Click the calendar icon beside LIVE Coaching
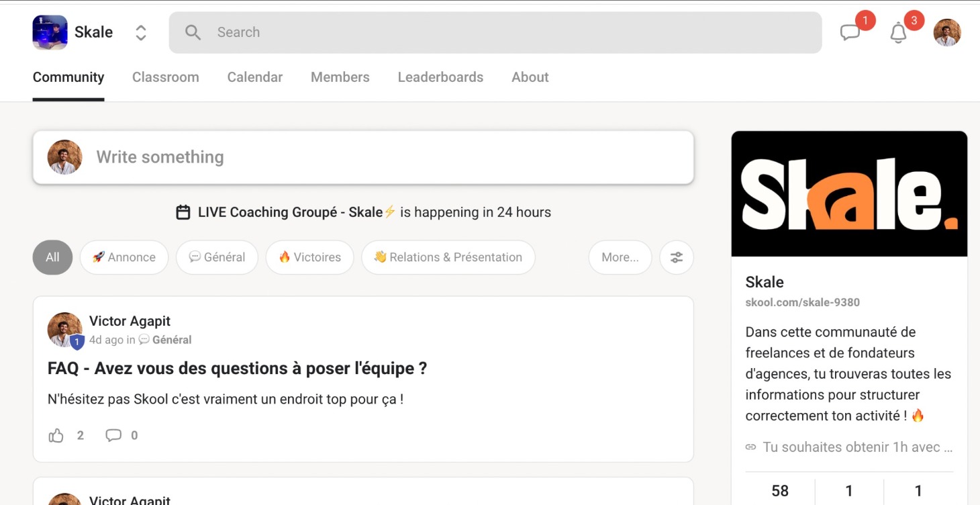Image resolution: width=980 pixels, height=505 pixels. tap(183, 212)
